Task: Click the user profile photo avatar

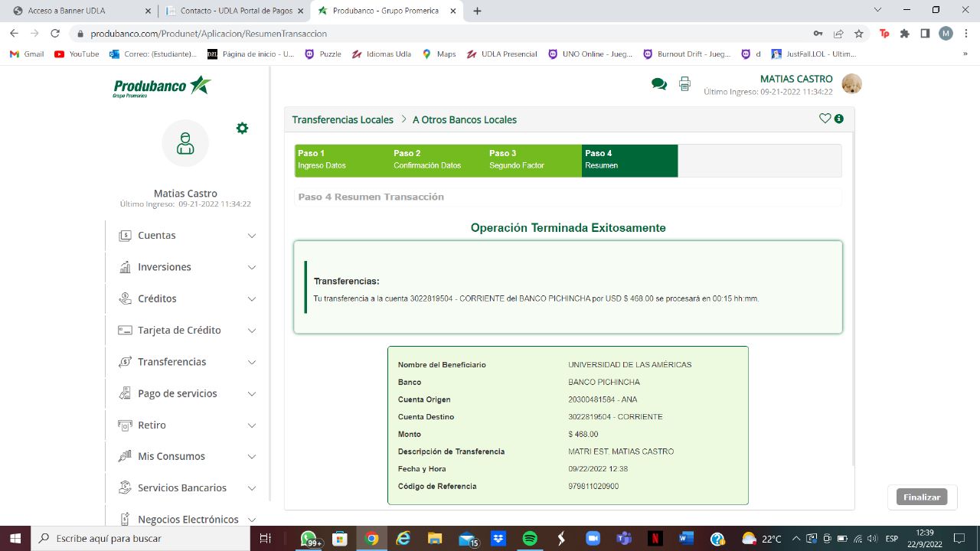Action: (851, 84)
